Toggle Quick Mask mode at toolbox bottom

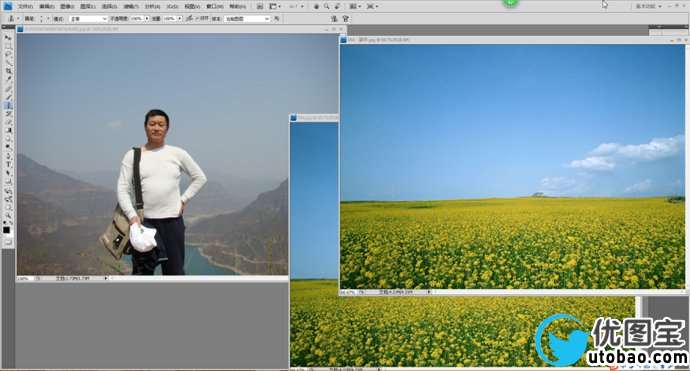click(x=7, y=242)
